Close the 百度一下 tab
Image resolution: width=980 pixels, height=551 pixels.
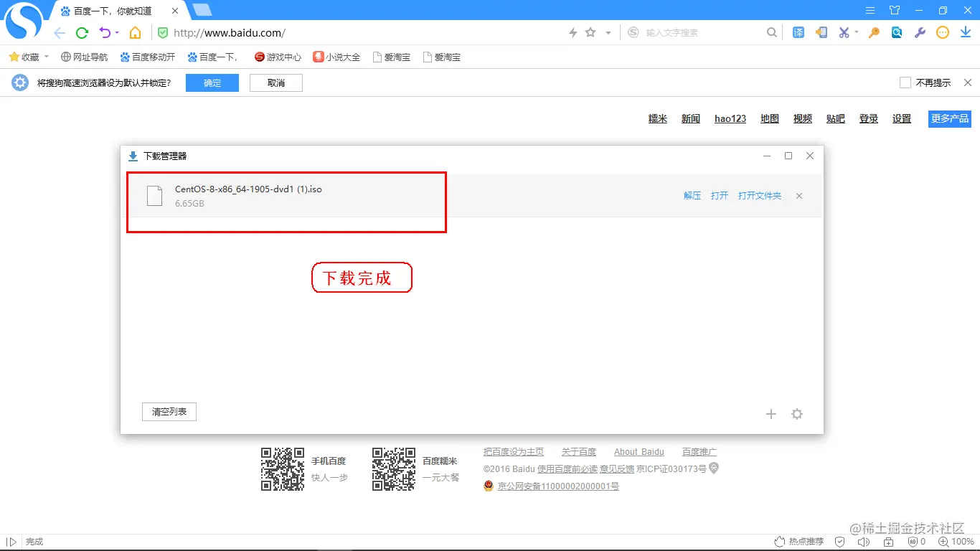coord(175,11)
